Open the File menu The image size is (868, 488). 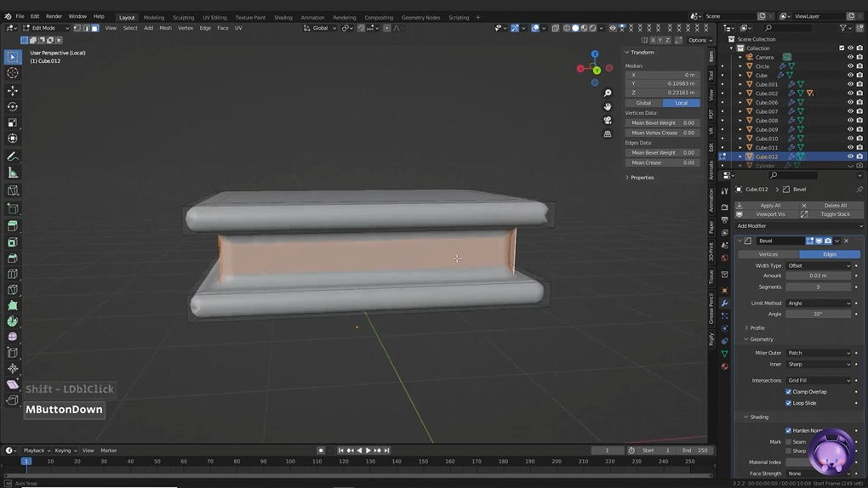click(20, 17)
